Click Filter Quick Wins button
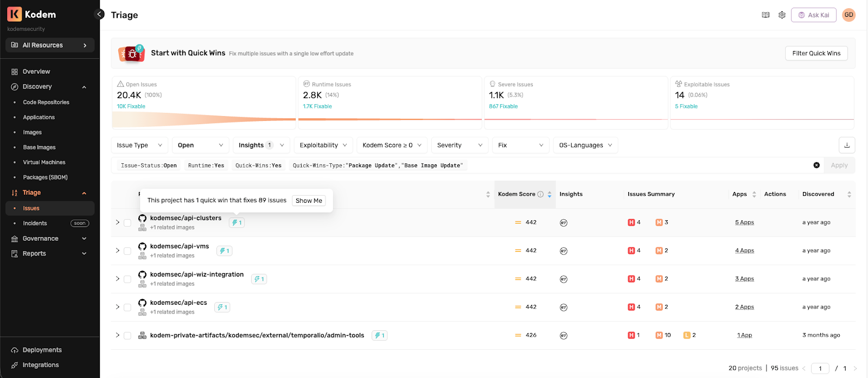This screenshot has width=868, height=378. click(x=816, y=53)
